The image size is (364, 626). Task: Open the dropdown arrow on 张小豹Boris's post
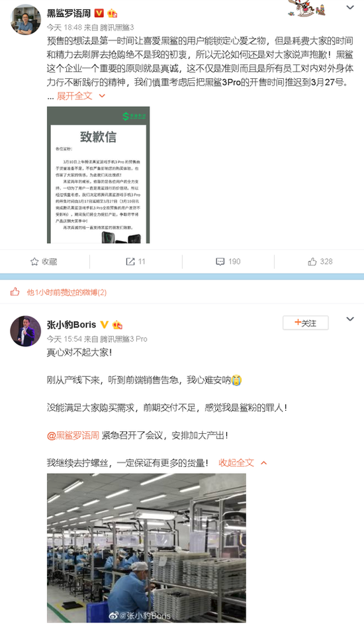pos(350,319)
